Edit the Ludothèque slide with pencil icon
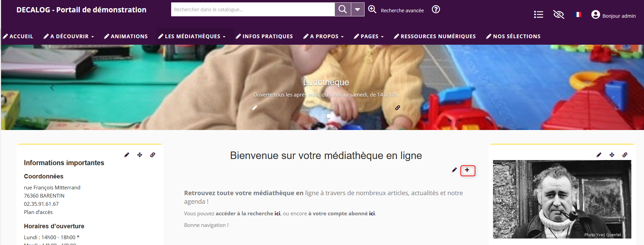 pos(255,108)
